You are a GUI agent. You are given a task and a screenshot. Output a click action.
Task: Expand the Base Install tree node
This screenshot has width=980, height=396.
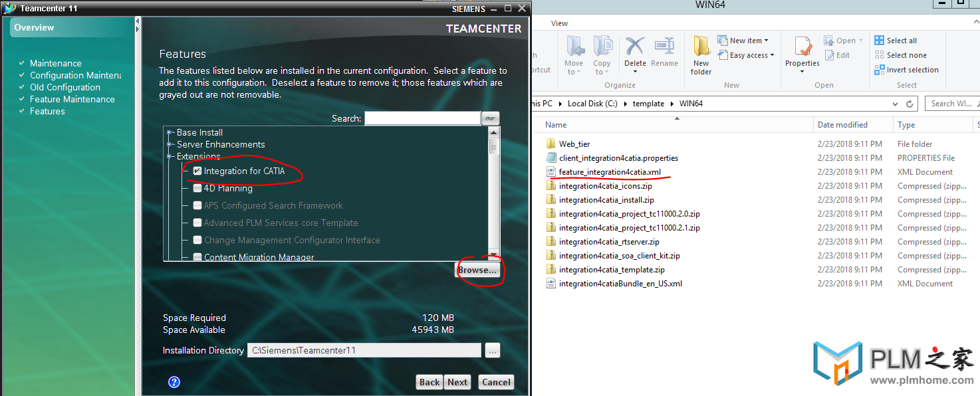tap(171, 132)
